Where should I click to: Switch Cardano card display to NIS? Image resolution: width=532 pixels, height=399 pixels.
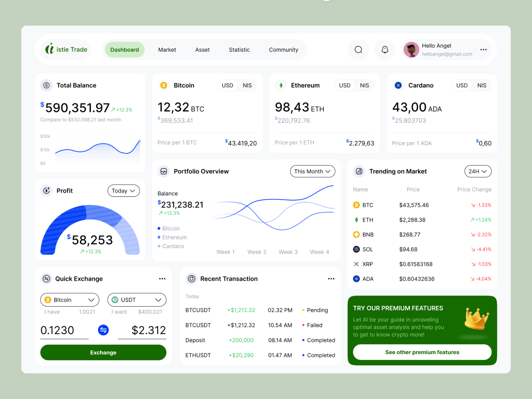click(x=481, y=85)
